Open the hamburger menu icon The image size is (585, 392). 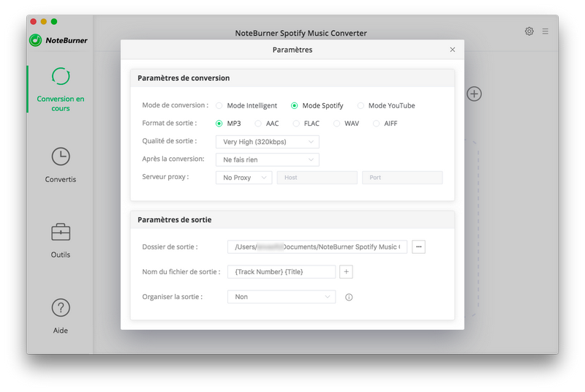[x=546, y=31]
